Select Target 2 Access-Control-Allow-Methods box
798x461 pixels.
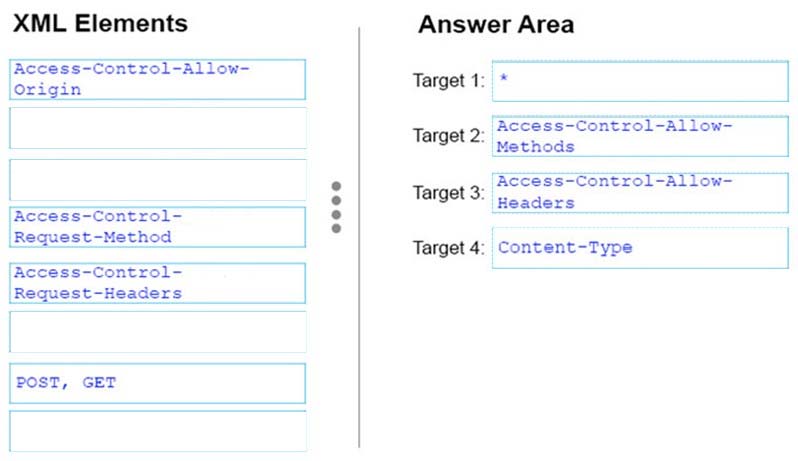(x=640, y=136)
